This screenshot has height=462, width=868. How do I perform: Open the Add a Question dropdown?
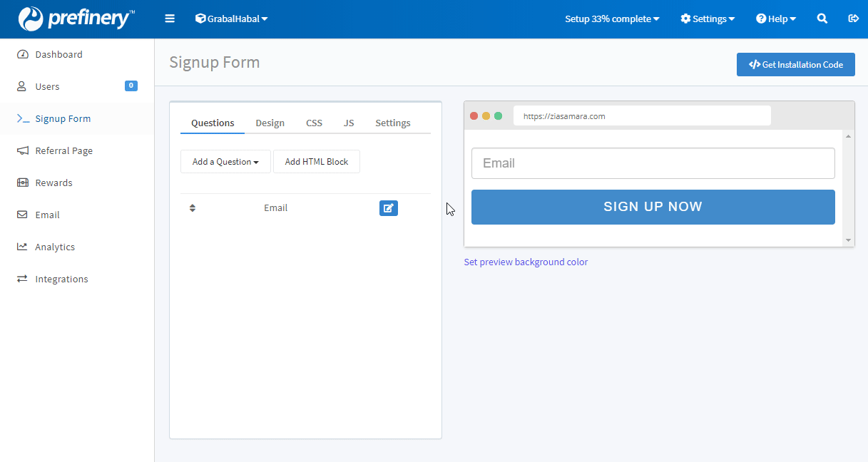click(225, 161)
